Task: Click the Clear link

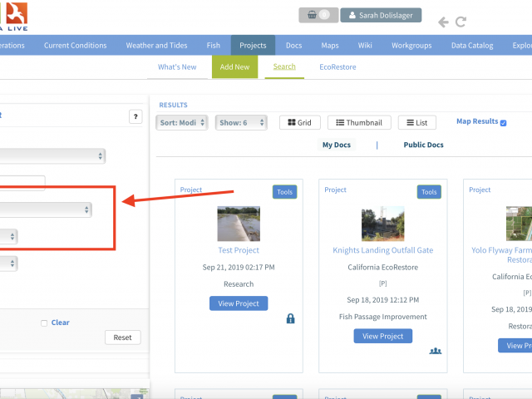Action: click(60, 323)
